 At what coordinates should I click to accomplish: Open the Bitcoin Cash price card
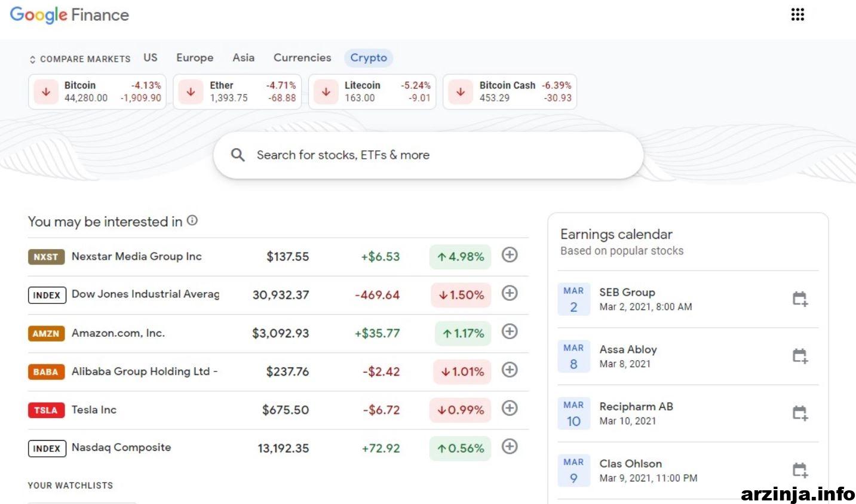[510, 91]
